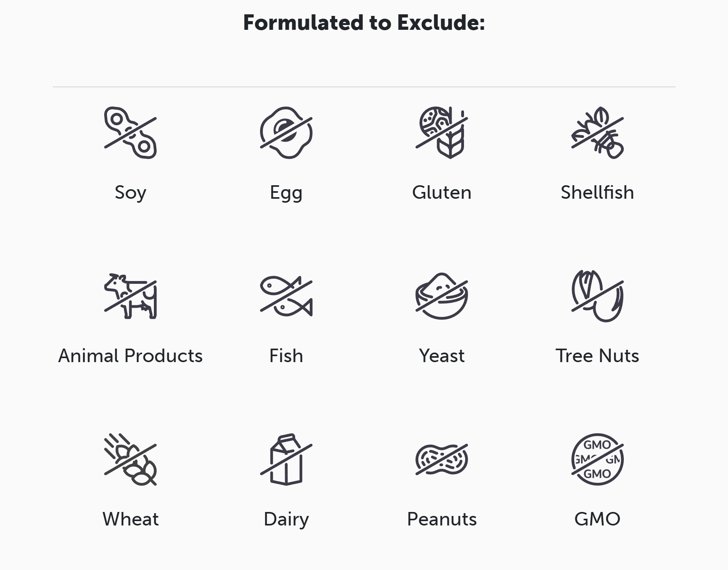Click the gluten-free bread and wheat icon
The width and height of the screenshot is (728, 570).
pos(442,133)
